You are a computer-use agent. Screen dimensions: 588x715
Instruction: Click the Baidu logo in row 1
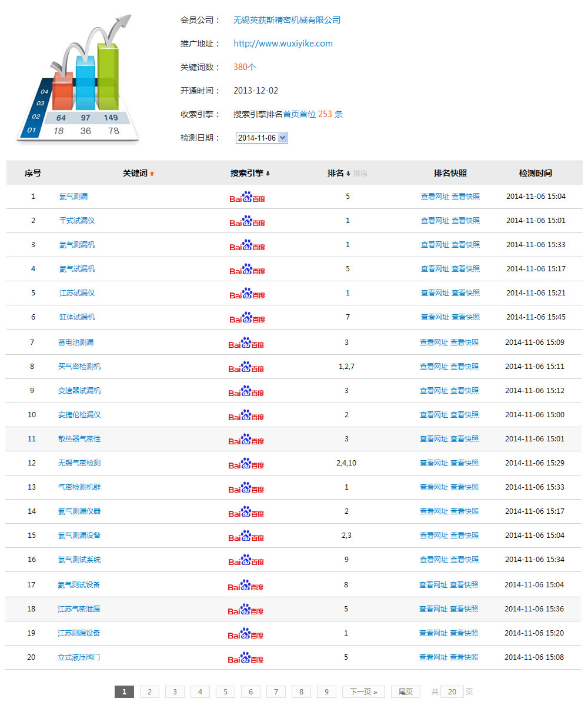pos(247,197)
